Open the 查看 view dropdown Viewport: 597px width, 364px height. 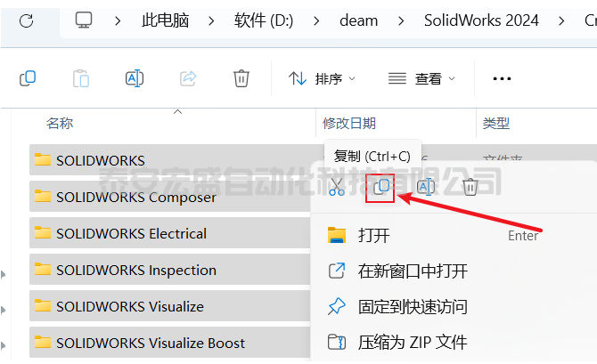[421, 78]
